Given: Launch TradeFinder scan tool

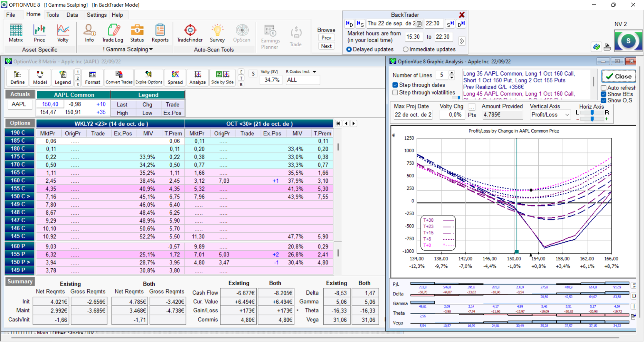Looking at the screenshot, I should 190,33.
